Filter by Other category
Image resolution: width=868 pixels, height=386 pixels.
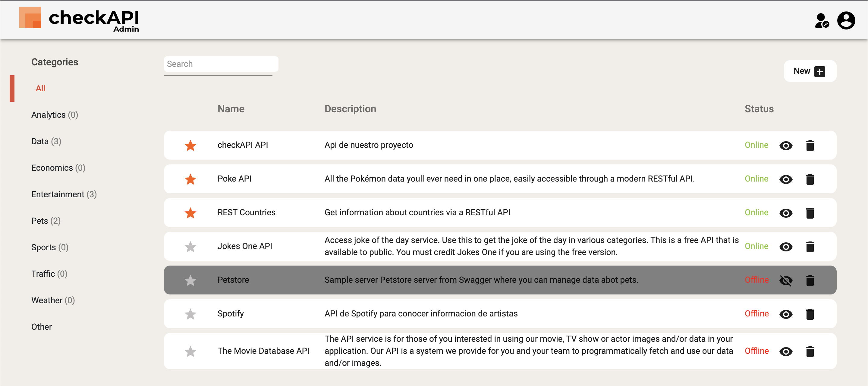tap(42, 327)
